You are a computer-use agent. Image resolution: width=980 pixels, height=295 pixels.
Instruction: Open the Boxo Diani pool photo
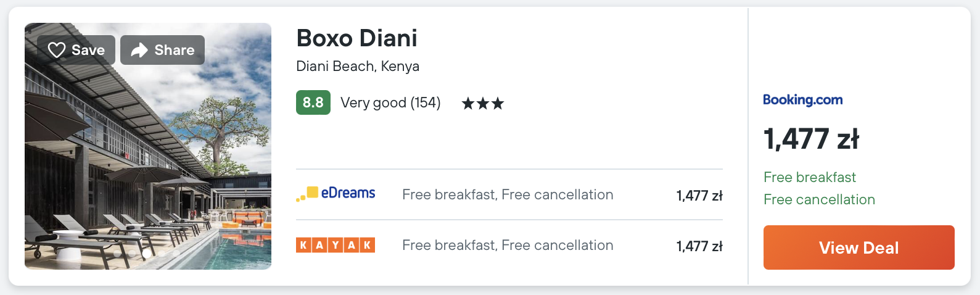tap(148, 160)
